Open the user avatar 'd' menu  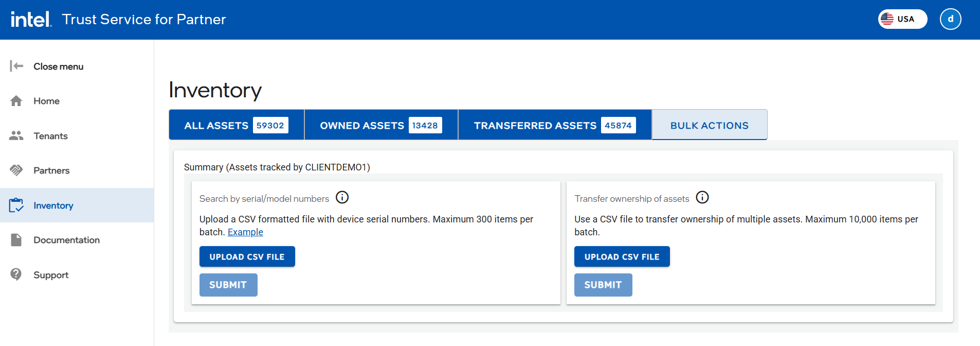pyautogui.click(x=951, y=19)
